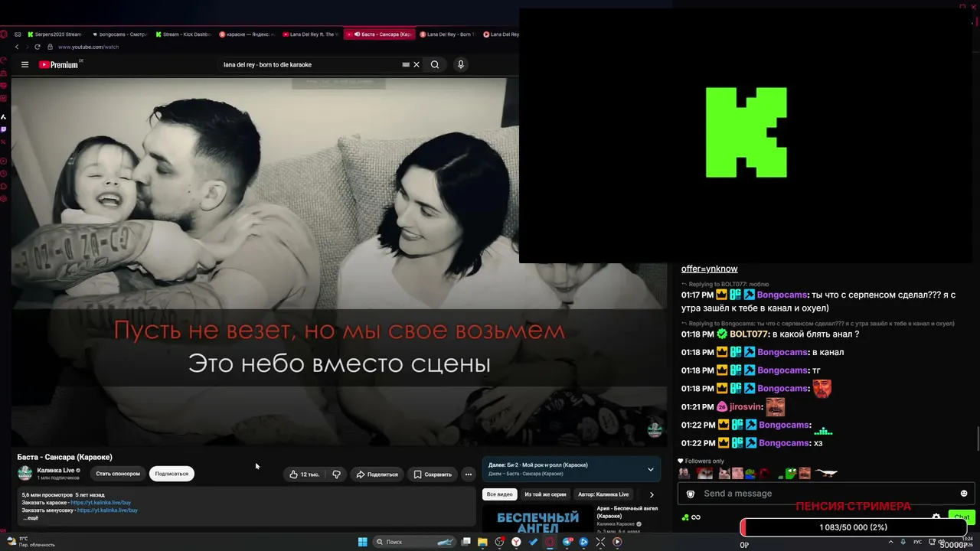Click the taskbar Поиск search box

click(x=413, y=542)
